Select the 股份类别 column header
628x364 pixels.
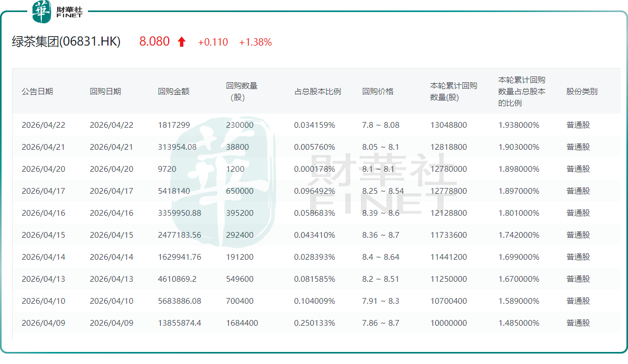pos(581,91)
